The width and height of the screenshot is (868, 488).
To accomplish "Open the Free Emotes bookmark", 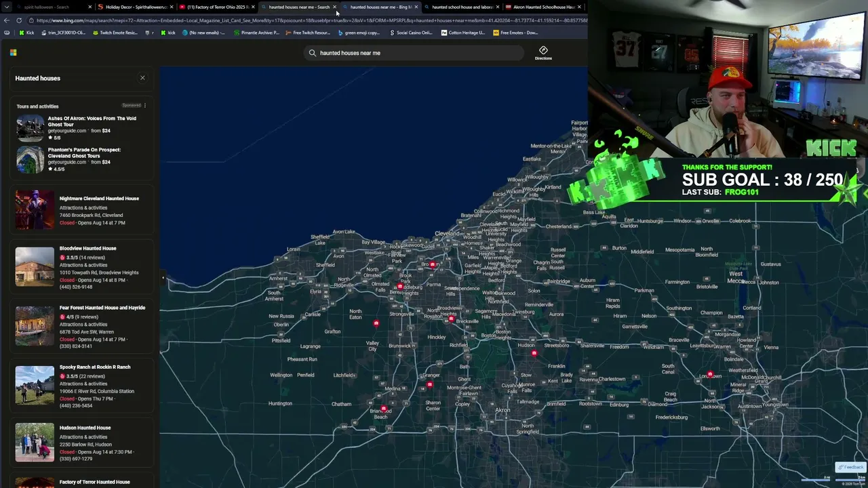I will click(515, 33).
